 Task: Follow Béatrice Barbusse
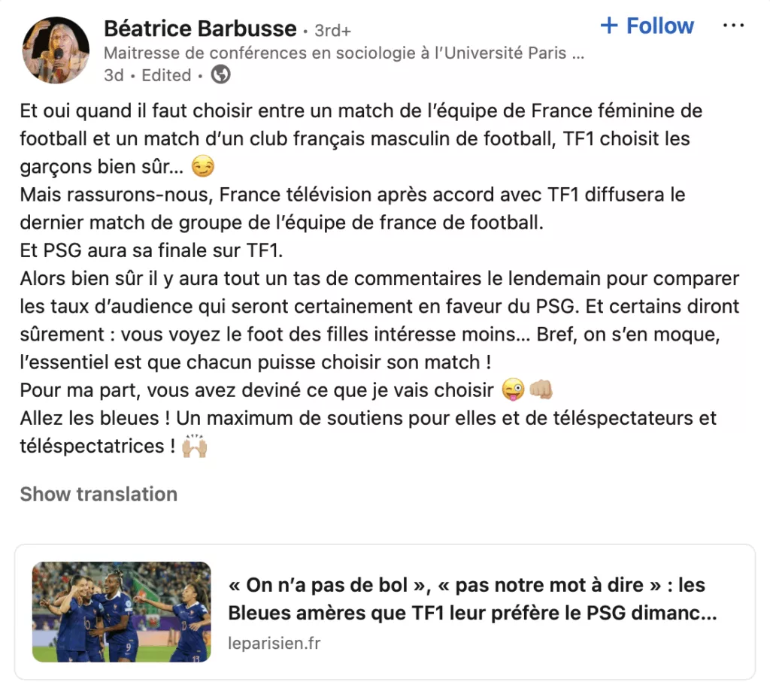coord(647,26)
